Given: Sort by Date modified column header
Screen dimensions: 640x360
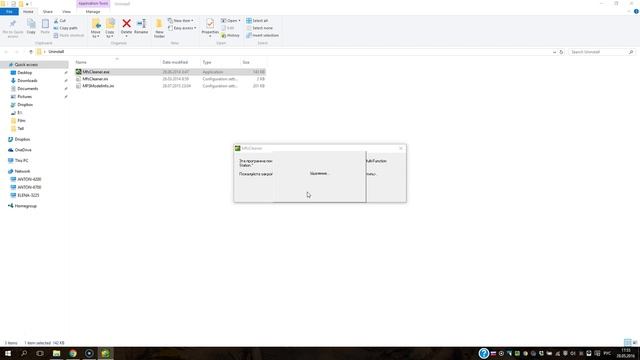Looking at the screenshot, I should (176, 62).
